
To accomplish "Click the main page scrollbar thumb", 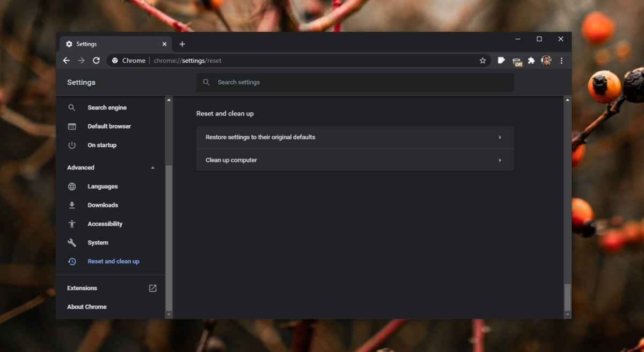I will (x=567, y=297).
